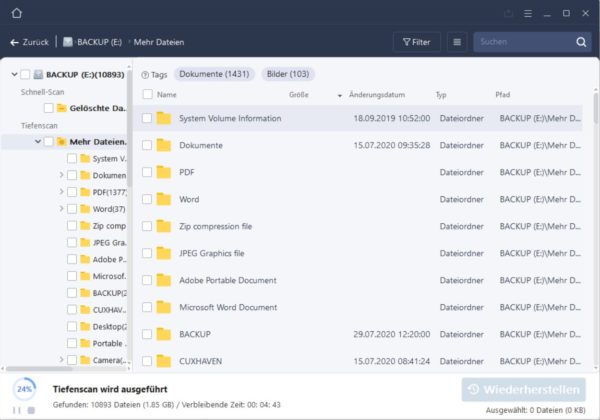Open the Word folder icon in the list
The height and width of the screenshot is (420, 600).
coord(164,199)
